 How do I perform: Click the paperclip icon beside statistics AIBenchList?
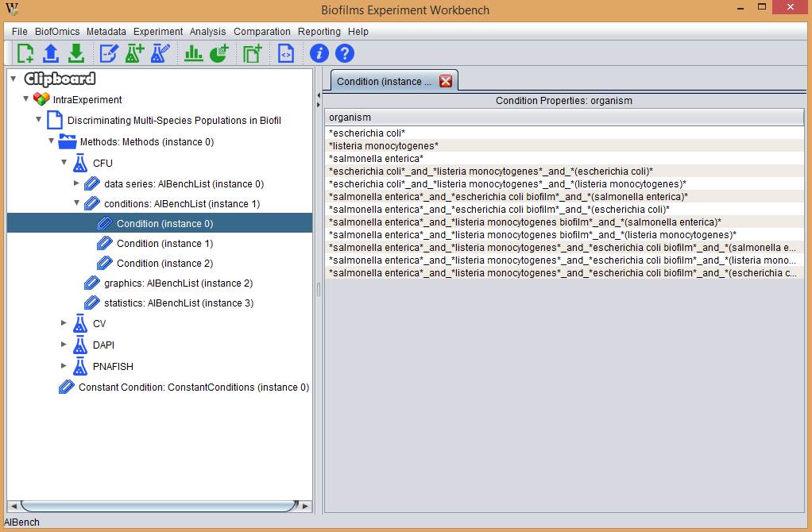pyautogui.click(x=92, y=303)
